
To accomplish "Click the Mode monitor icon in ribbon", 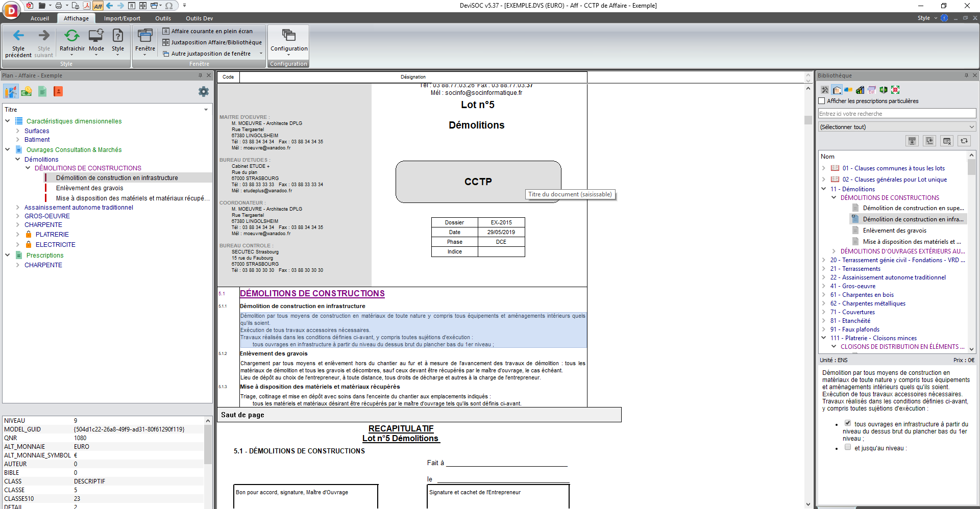I will point(96,36).
